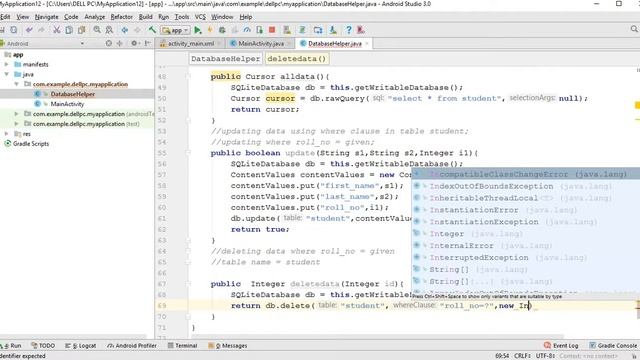Open the Build menu
The height and width of the screenshot is (360, 640).
point(145,17)
